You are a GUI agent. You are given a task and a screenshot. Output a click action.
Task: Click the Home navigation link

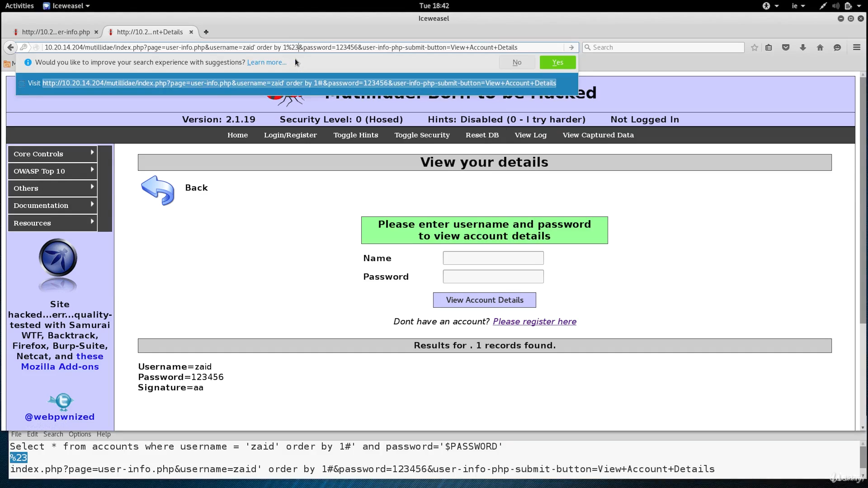[238, 135]
